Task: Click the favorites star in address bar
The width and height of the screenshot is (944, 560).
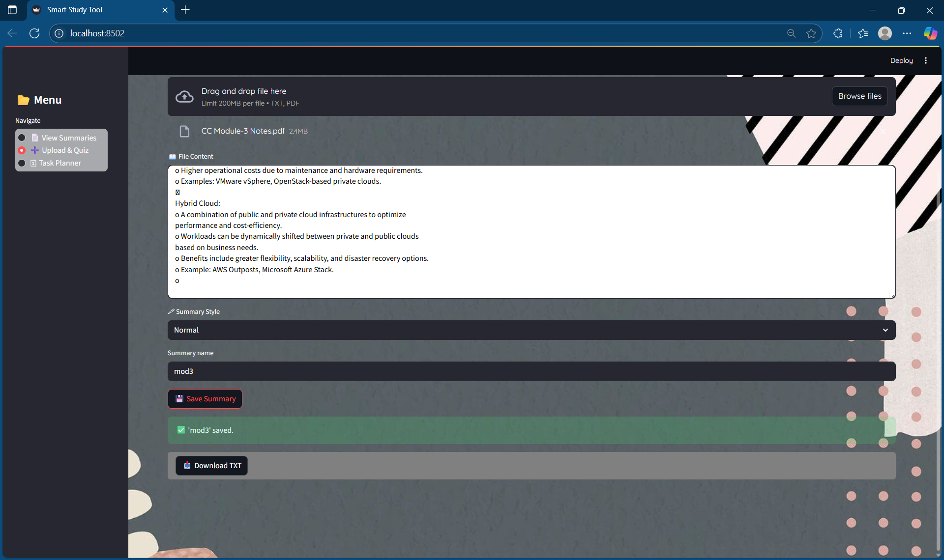Action: pos(811,33)
